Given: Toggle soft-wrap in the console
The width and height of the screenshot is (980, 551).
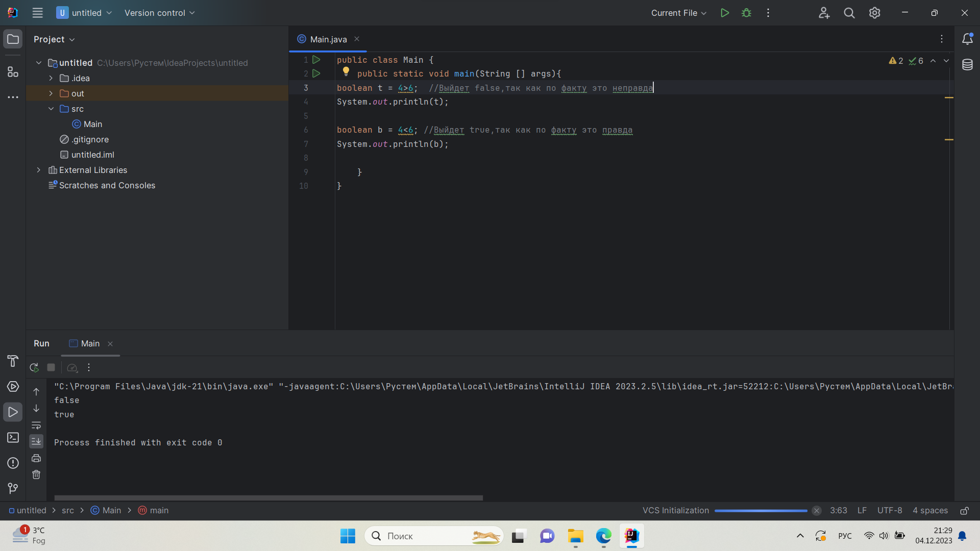Looking at the screenshot, I should (36, 425).
